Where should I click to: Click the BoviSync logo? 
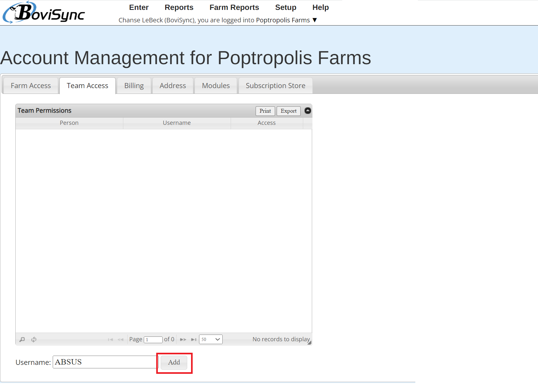coord(44,13)
